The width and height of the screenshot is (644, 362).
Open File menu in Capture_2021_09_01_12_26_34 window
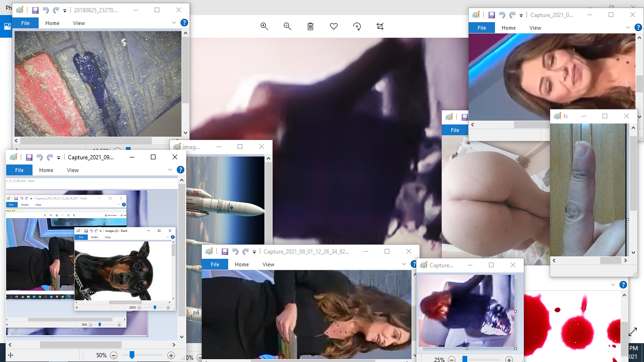point(215,264)
